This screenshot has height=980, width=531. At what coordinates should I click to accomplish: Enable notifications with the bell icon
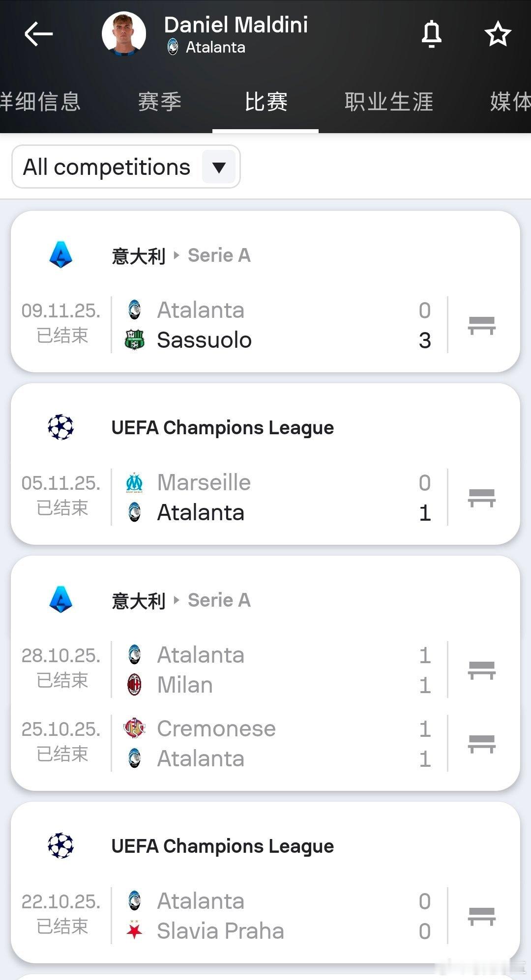click(431, 34)
